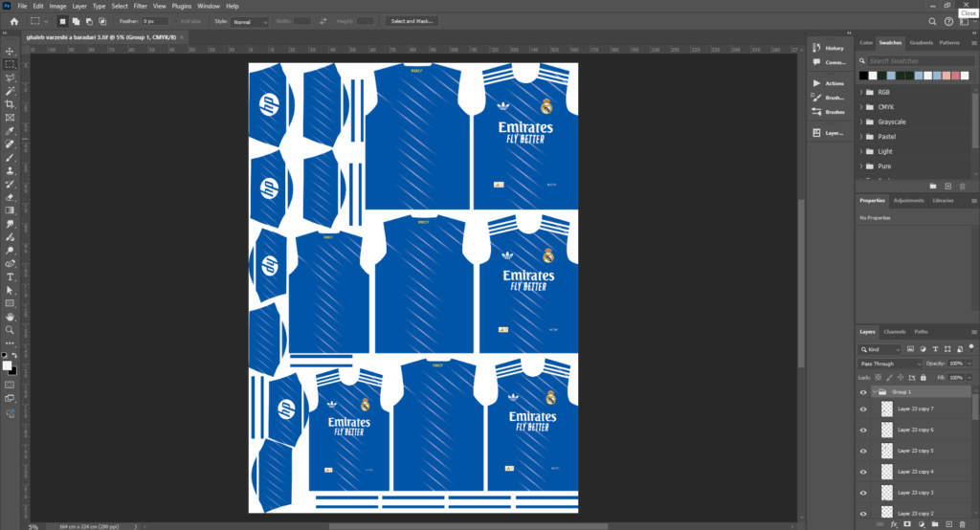Click the foreground color swatch in toolbar
980x530 pixels.
coord(7,365)
